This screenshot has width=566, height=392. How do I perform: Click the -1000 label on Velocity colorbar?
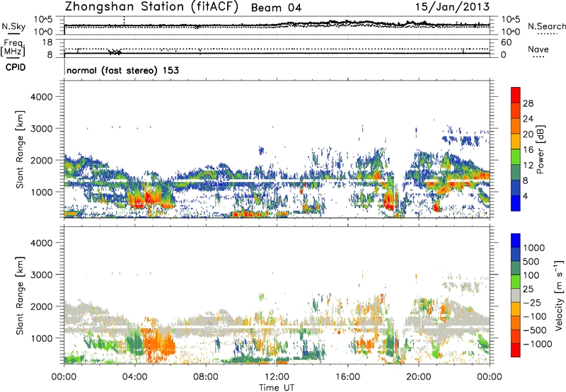coord(538,344)
